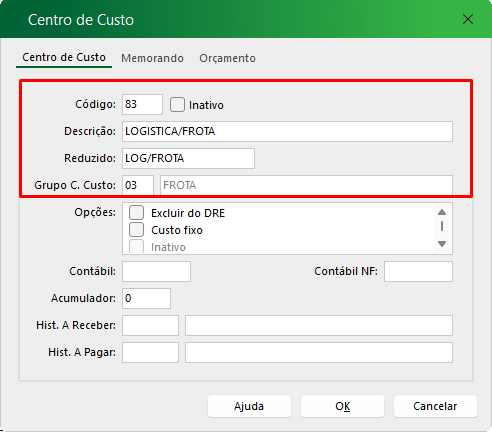The height and width of the screenshot is (432, 492).
Task: Focus the Código field containing 83
Action: 142,104
